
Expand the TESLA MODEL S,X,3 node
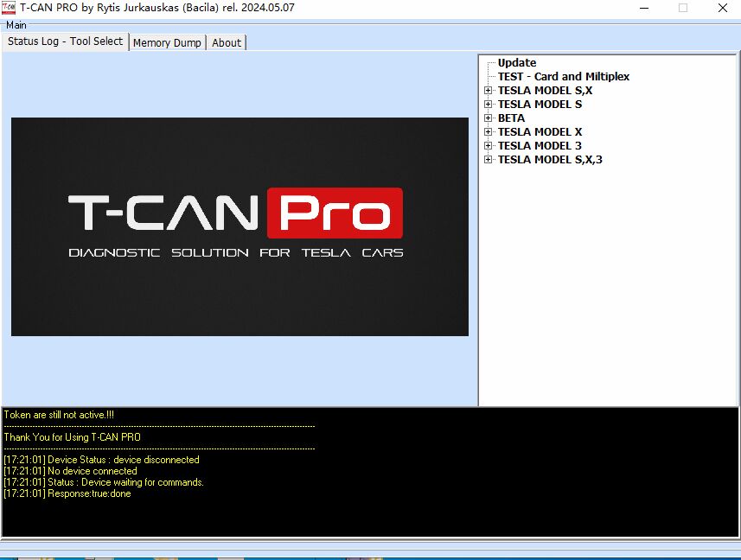pos(489,160)
